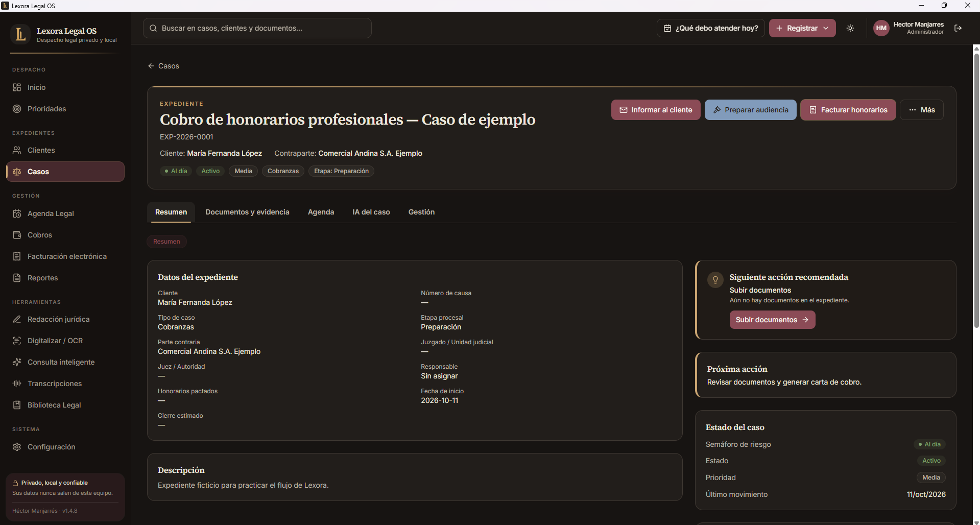Open Inicio dashboard icon in sidebar
This screenshot has width=980, height=525.
[17, 87]
